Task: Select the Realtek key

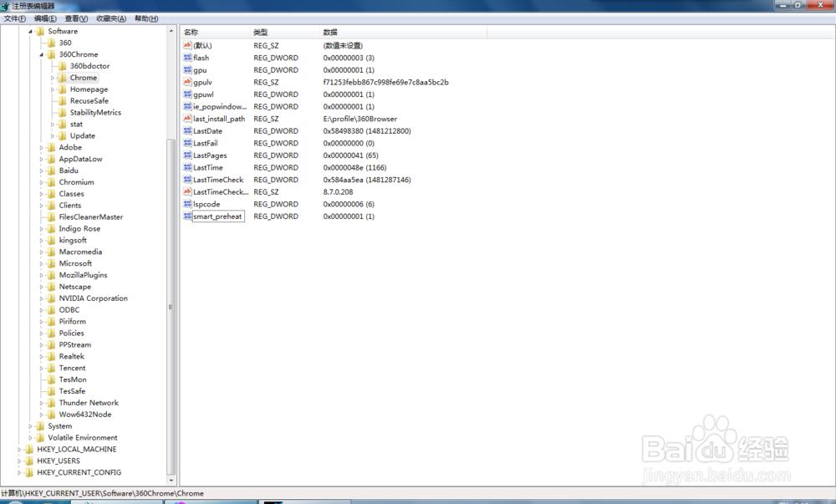Action: click(x=71, y=356)
